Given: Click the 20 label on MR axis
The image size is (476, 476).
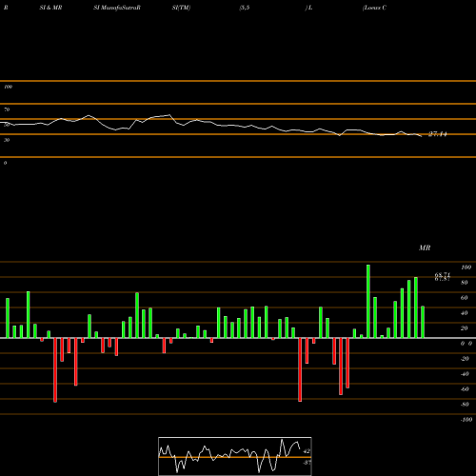Looking at the screenshot, I should coord(465,328).
